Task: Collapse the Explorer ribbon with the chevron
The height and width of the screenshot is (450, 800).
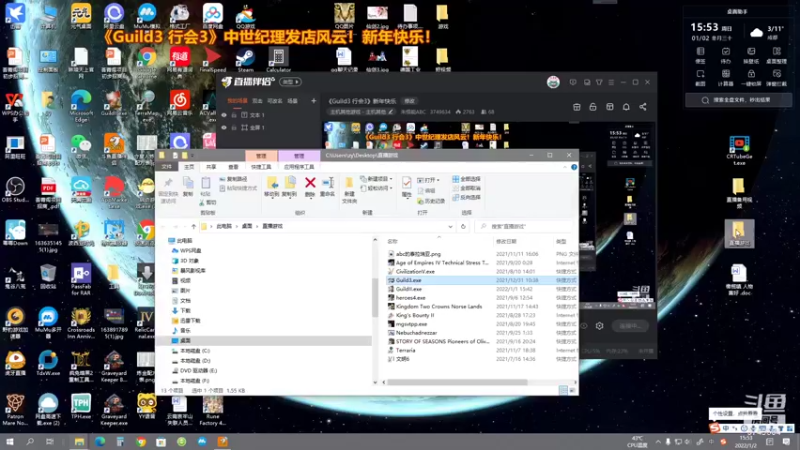Action: 565,167
